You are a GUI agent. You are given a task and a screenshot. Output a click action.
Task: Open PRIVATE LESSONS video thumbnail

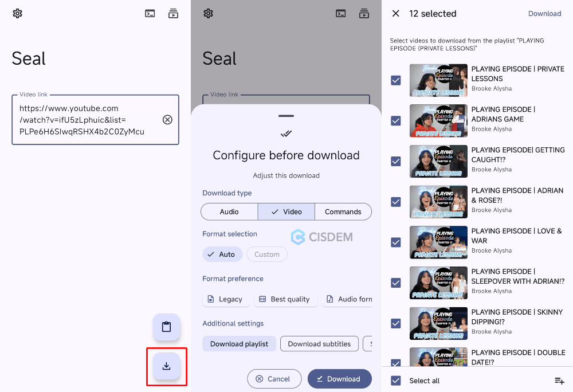(x=438, y=80)
